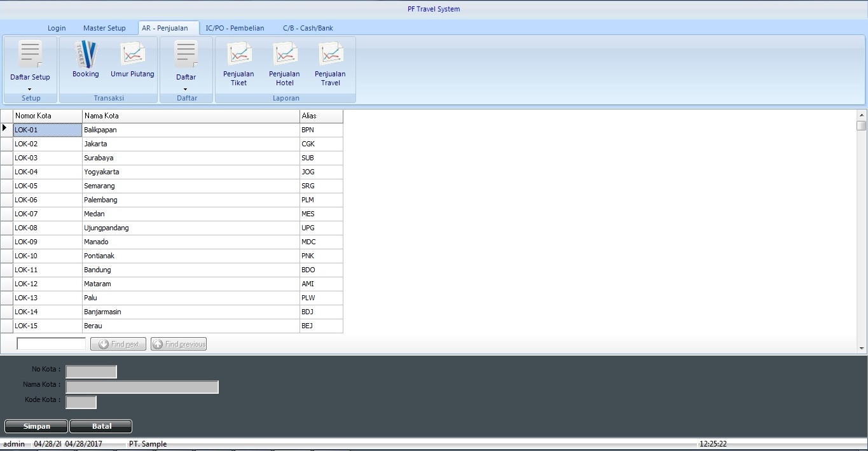This screenshot has height=451, width=868.
Task: Click the scroll down arrow of city grid
Action: [x=862, y=349]
